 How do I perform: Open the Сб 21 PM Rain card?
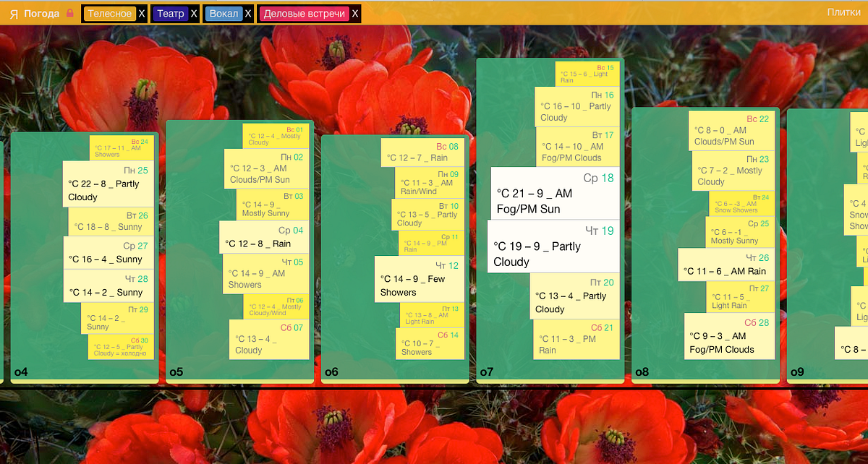pyautogui.click(x=576, y=339)
